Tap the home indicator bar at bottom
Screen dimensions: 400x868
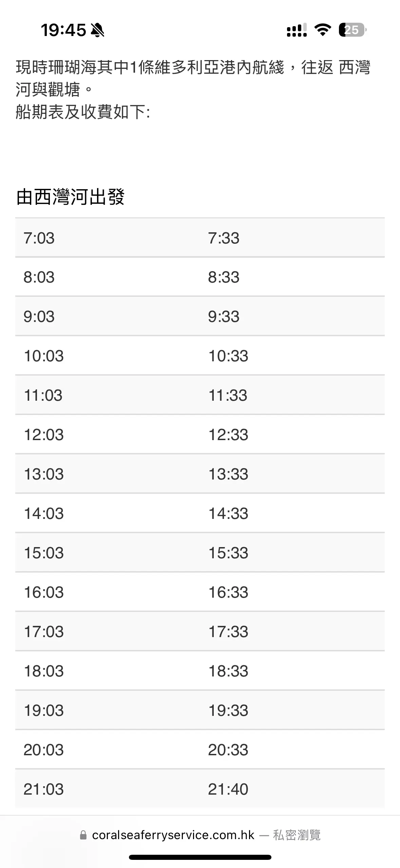(200, 857)
